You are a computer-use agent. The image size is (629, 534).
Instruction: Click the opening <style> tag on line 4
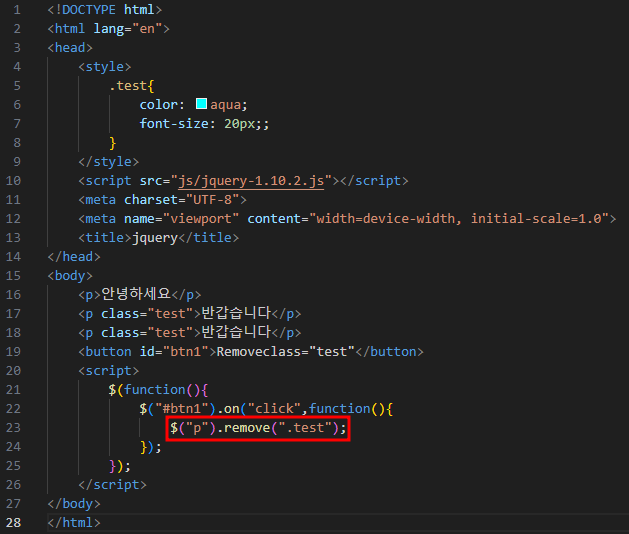point(105,67)
